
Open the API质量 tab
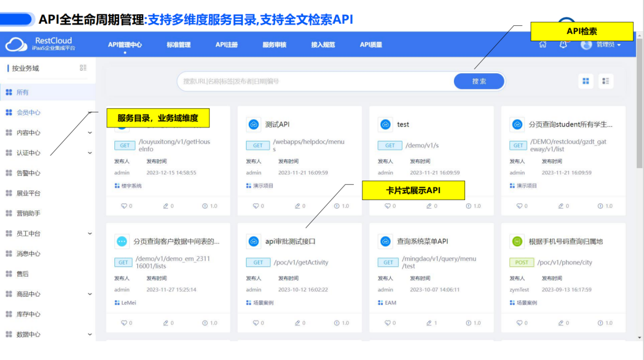(371, 45)
